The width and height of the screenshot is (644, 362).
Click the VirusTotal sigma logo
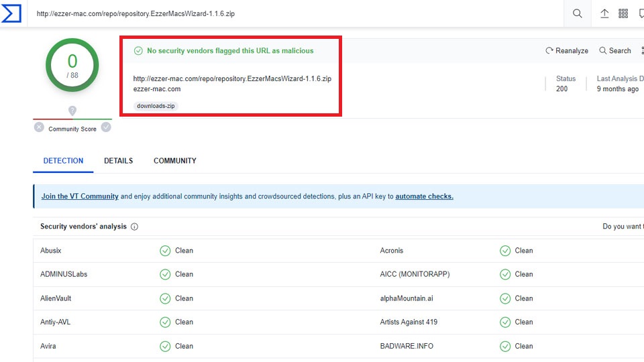tap(11, 13)
